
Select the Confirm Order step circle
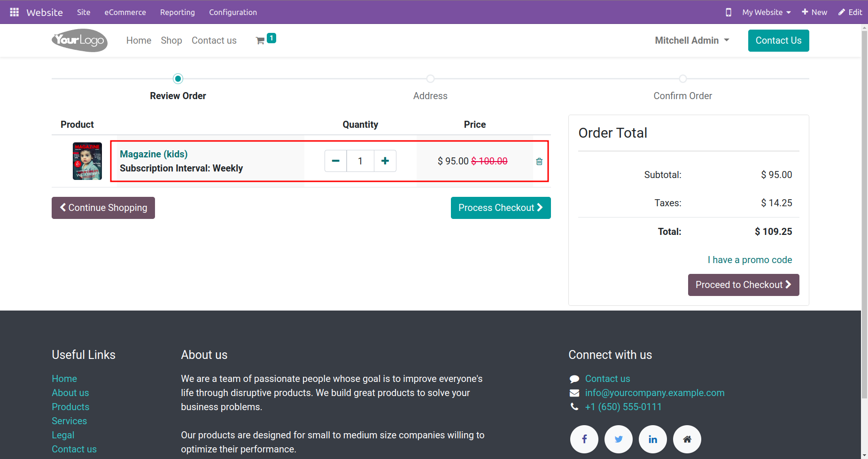click(x=683, y=79)
